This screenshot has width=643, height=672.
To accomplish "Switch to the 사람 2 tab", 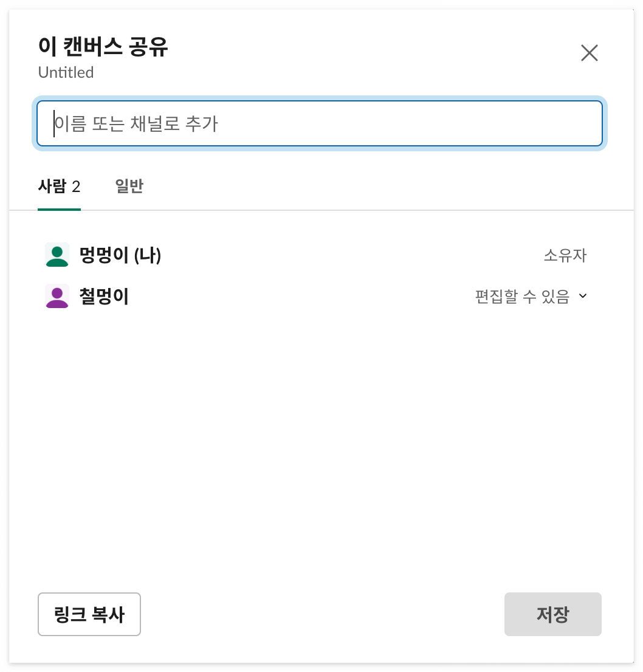I will coord(59,187).
